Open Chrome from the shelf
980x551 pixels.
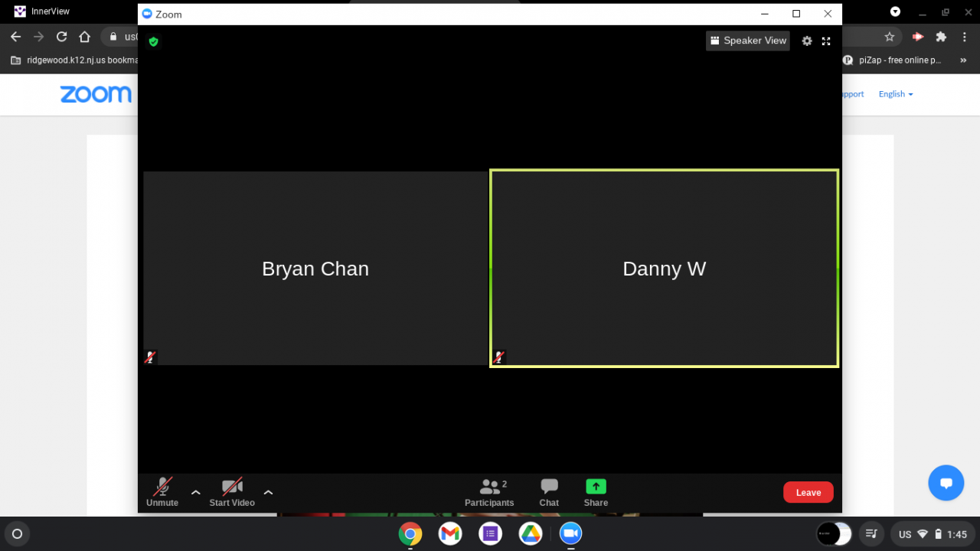coord(410,534)
